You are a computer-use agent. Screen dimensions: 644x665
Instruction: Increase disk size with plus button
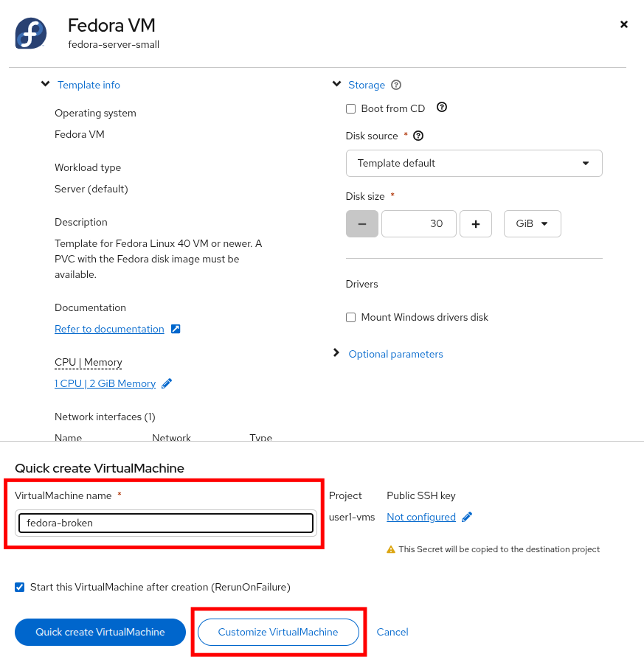point(476,224)
